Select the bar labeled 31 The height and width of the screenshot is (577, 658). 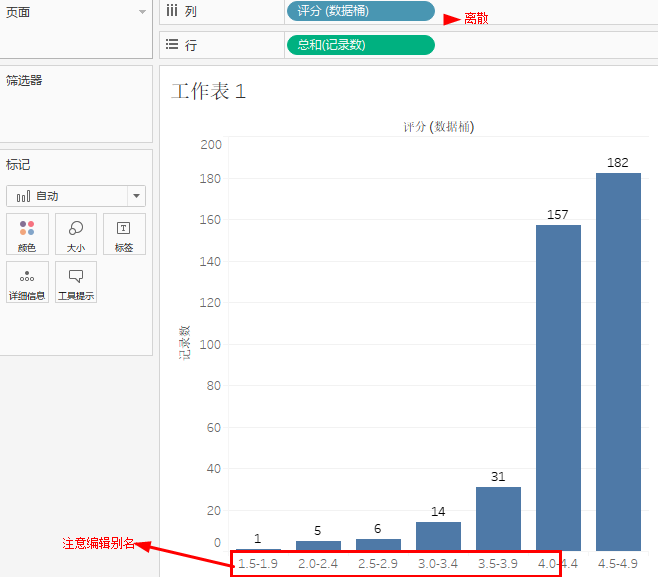(498, 519)
